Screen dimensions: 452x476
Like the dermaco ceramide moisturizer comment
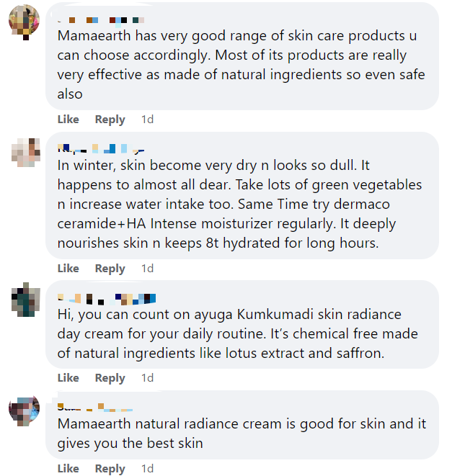[x=68, y=269]
